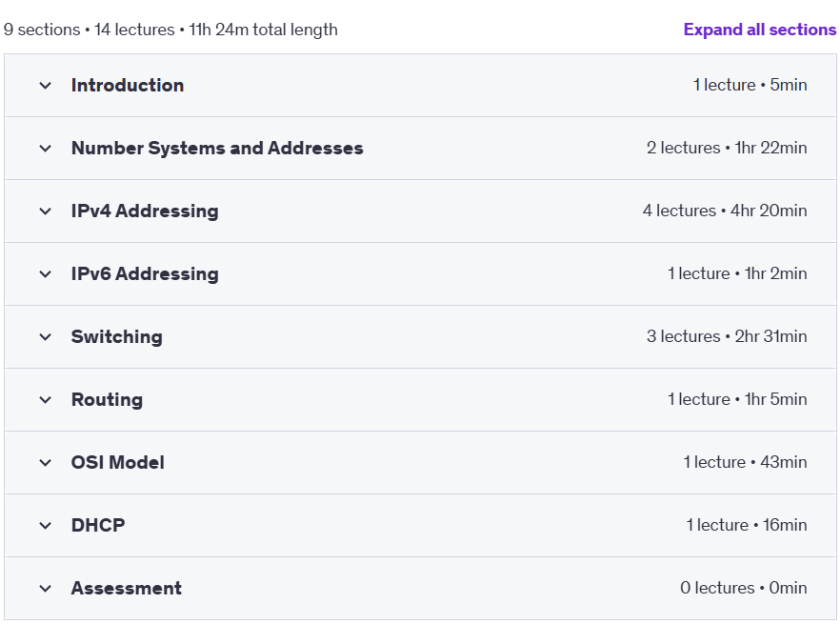Expand the Routing section chevron
The width and height of the screenshot is (840, 624).
point(46,399)
